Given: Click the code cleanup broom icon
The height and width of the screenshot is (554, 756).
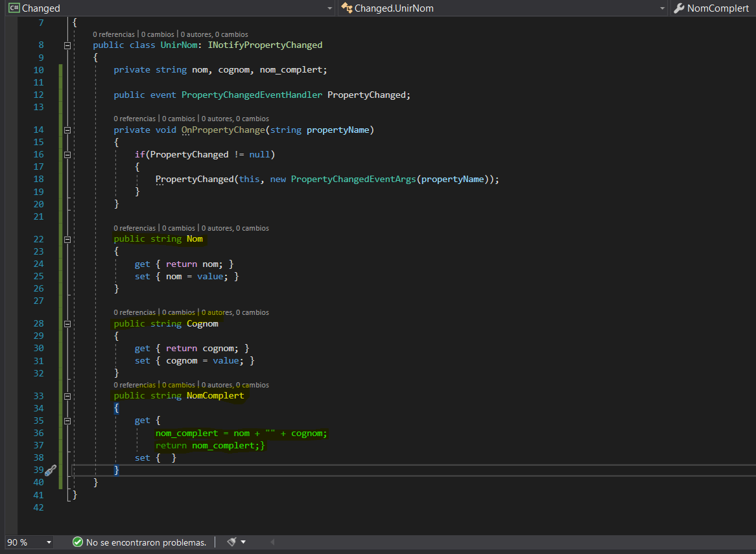Looking at the screenshot, I should 231,542.
